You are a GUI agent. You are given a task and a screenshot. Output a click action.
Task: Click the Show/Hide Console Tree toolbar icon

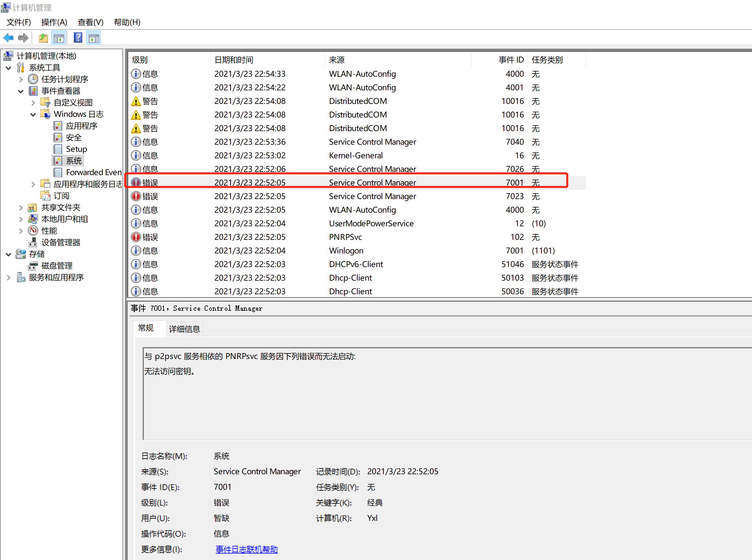[59, 38]
